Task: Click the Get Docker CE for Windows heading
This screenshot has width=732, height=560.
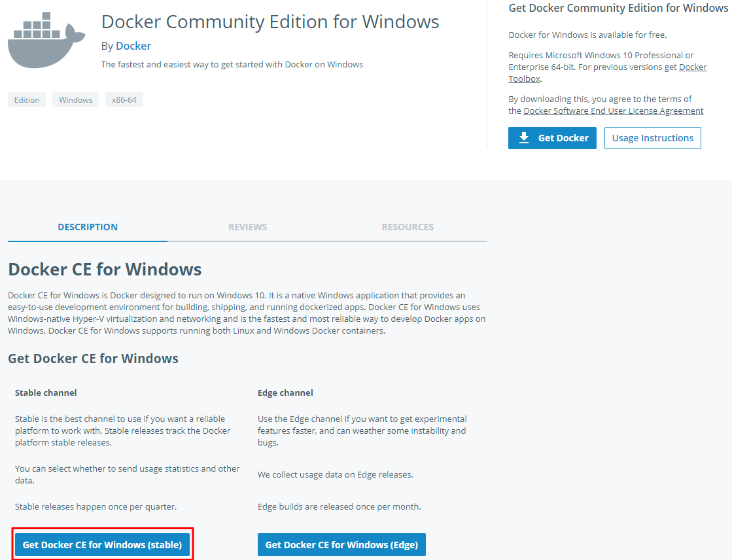Action: pyautogui.click(x=94, y=359)
